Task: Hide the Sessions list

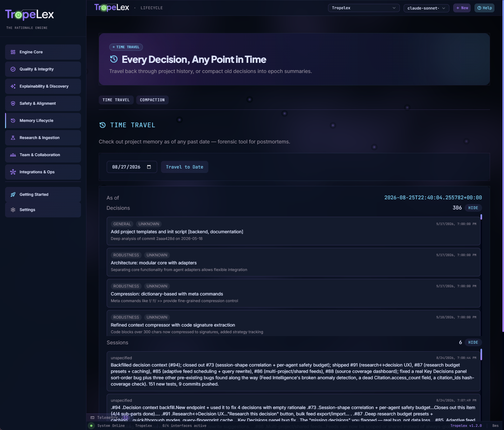Action: (x=473, y=342)
